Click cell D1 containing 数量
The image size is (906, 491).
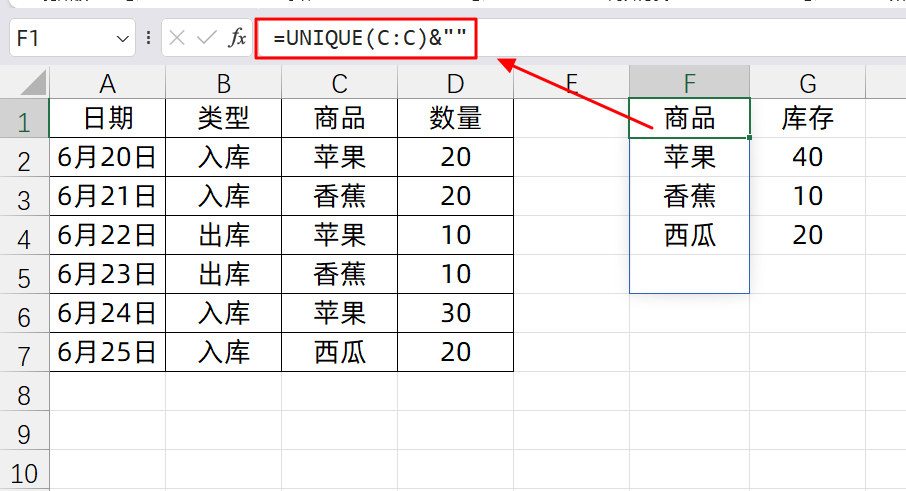click(455, 118)
